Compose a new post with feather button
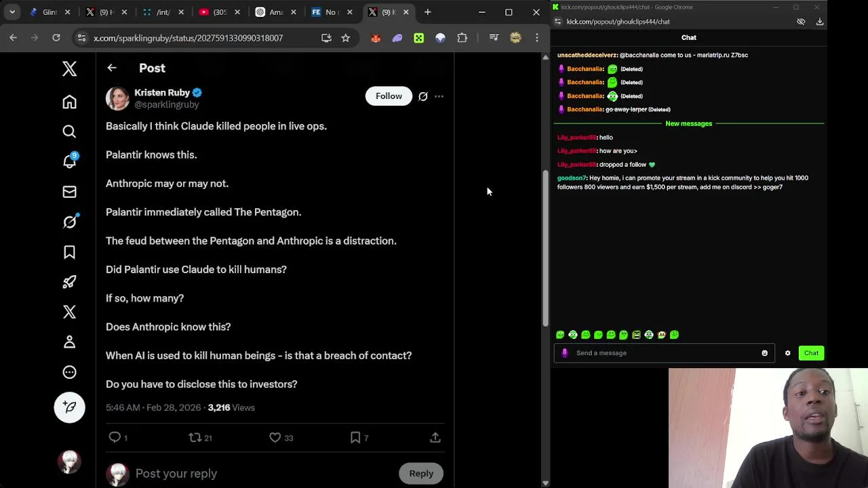This screenshot has height=488, width=868. [69, 407]
